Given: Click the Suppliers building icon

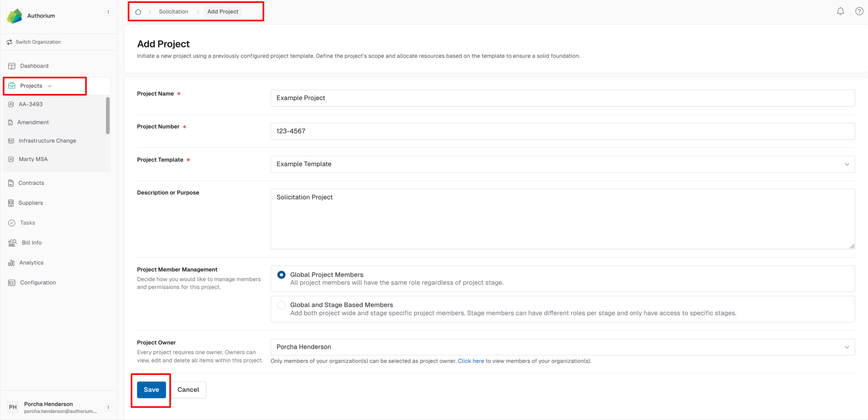Looking at the screenshot, I should tap(11, 203).
